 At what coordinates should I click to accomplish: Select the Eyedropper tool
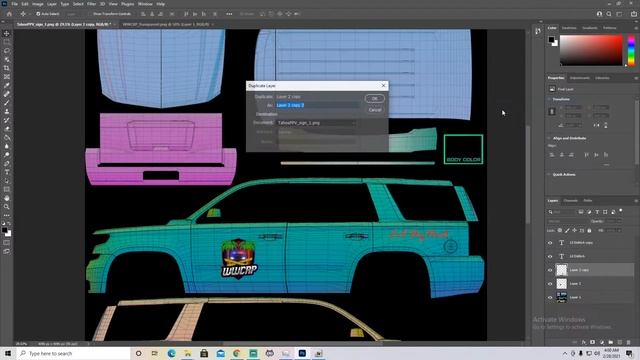pos(7,85)
